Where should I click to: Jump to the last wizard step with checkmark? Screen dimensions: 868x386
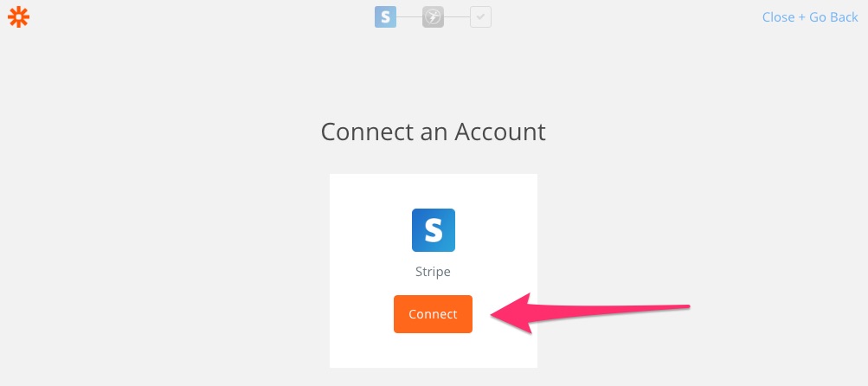click(x=480, y=17)
